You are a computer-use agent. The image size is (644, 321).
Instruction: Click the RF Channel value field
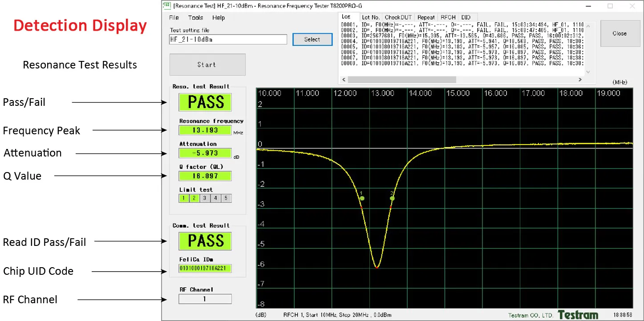click(205, 299)
